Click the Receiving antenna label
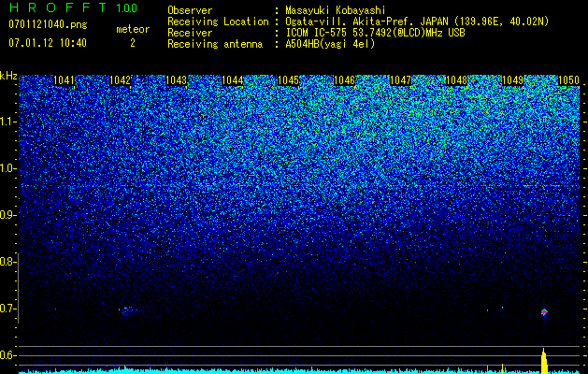 [215, 44]
